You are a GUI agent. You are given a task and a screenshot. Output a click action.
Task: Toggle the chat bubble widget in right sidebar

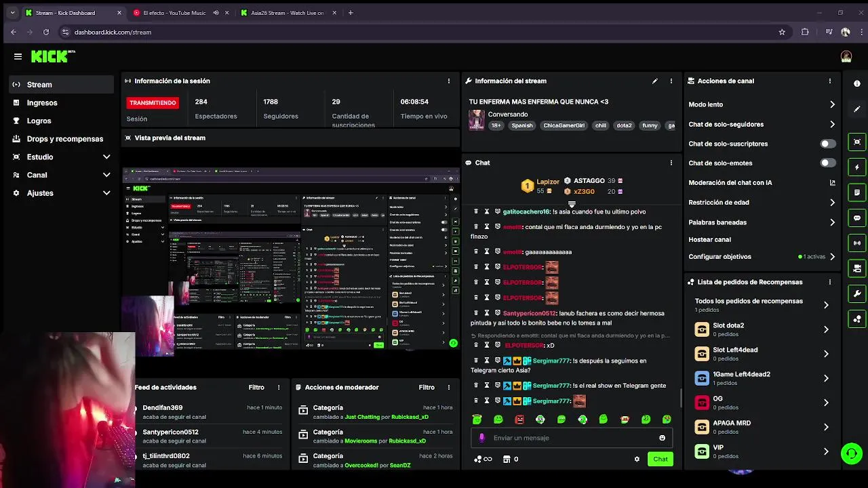[x=857, y=218]
